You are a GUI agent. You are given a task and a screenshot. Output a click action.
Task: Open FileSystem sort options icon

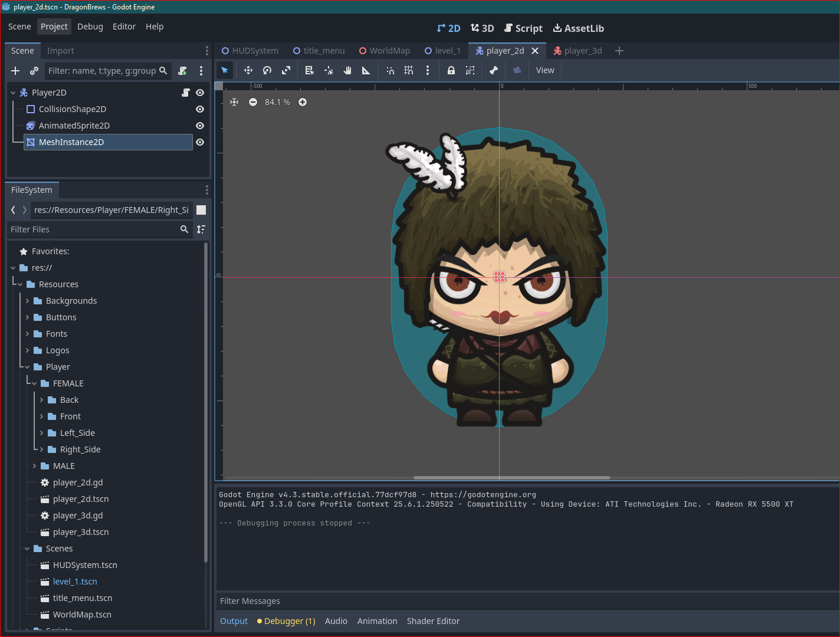(x=201, y=229)
